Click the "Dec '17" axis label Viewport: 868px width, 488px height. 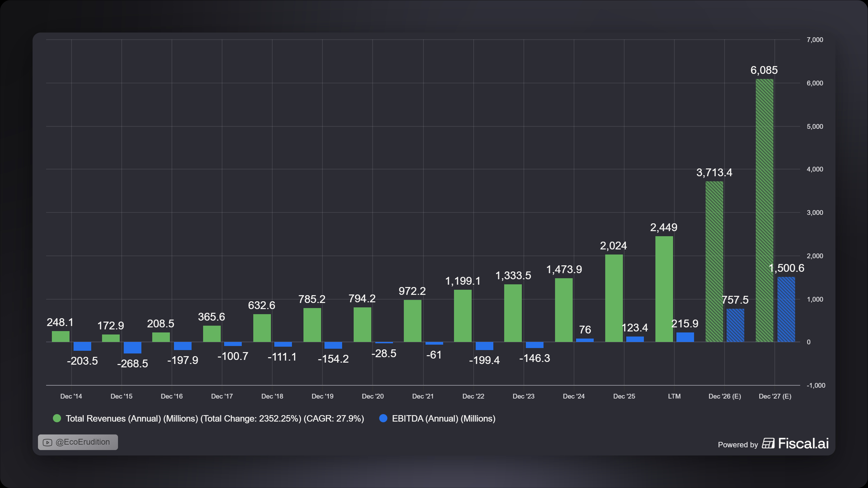[222, 396]
